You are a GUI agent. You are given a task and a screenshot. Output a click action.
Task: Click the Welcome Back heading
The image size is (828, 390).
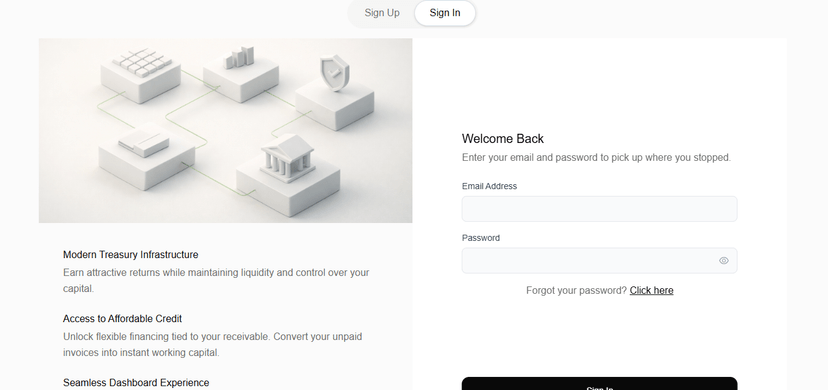pos(502,139)
